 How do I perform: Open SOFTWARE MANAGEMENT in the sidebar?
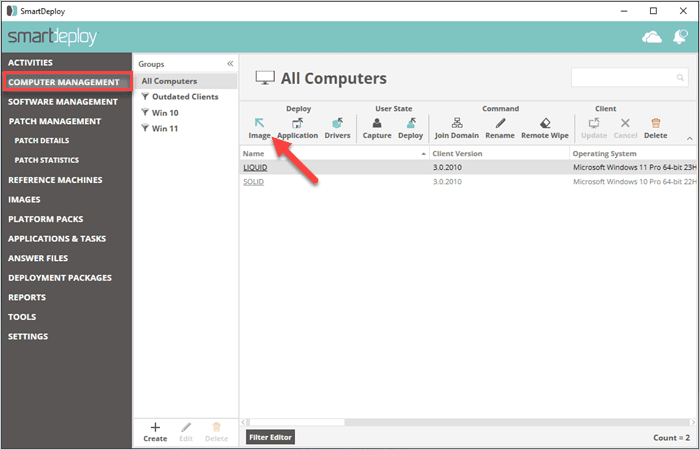[x=63, y=102]
